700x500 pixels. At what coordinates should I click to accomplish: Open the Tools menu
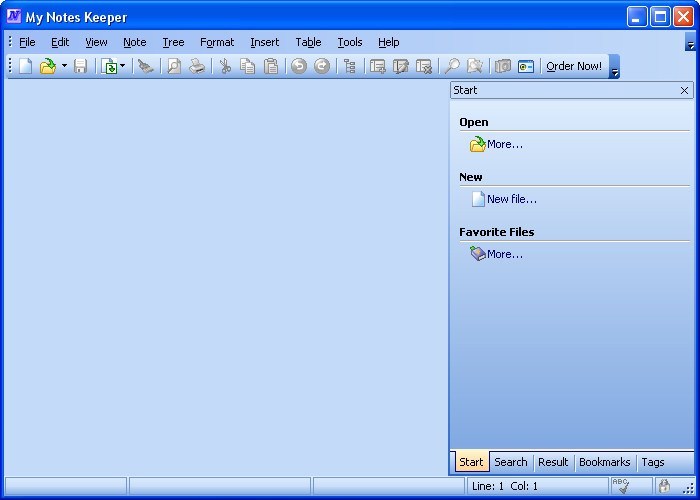coord(350,42)
